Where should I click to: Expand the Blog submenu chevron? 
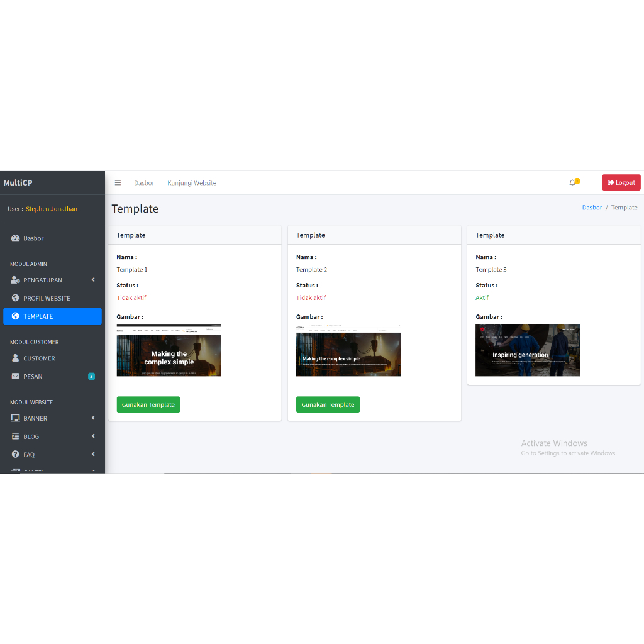point(93,436)
